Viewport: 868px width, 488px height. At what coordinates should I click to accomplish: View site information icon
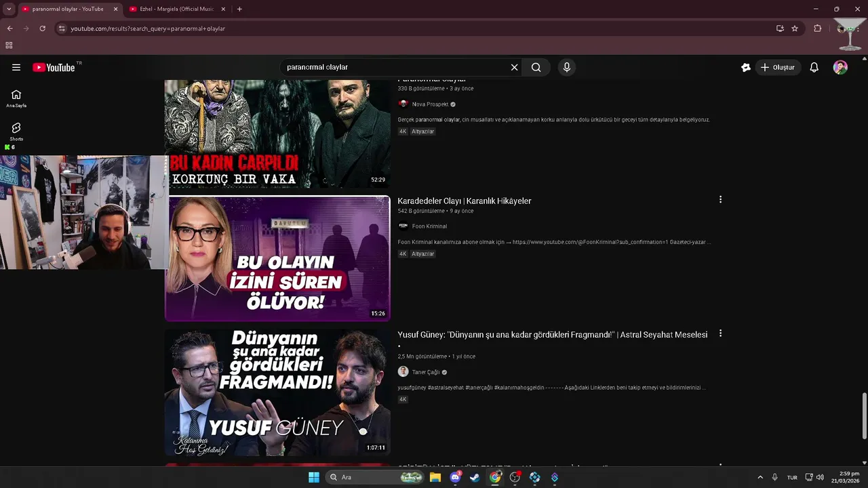tap(62, 28)
